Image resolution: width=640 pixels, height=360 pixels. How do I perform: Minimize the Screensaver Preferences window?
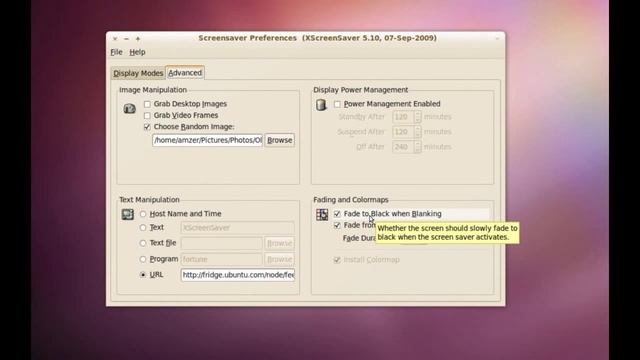126,38
